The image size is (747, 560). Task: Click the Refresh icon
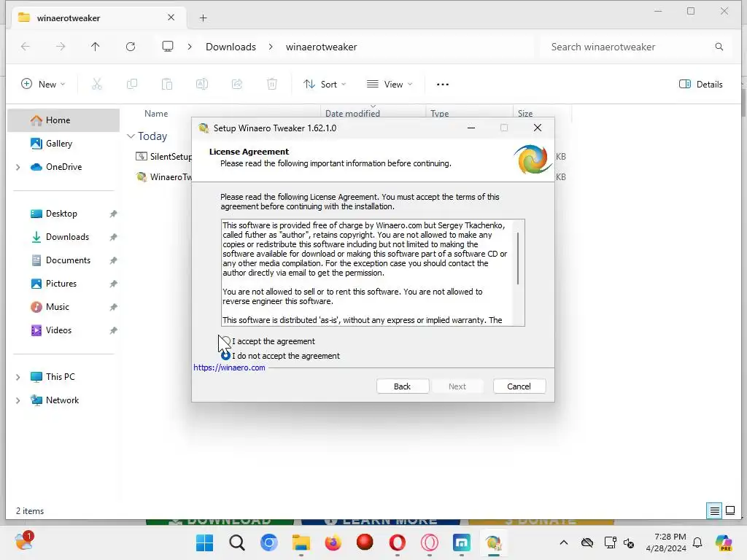pyautogui.click(x=131, y=46)
